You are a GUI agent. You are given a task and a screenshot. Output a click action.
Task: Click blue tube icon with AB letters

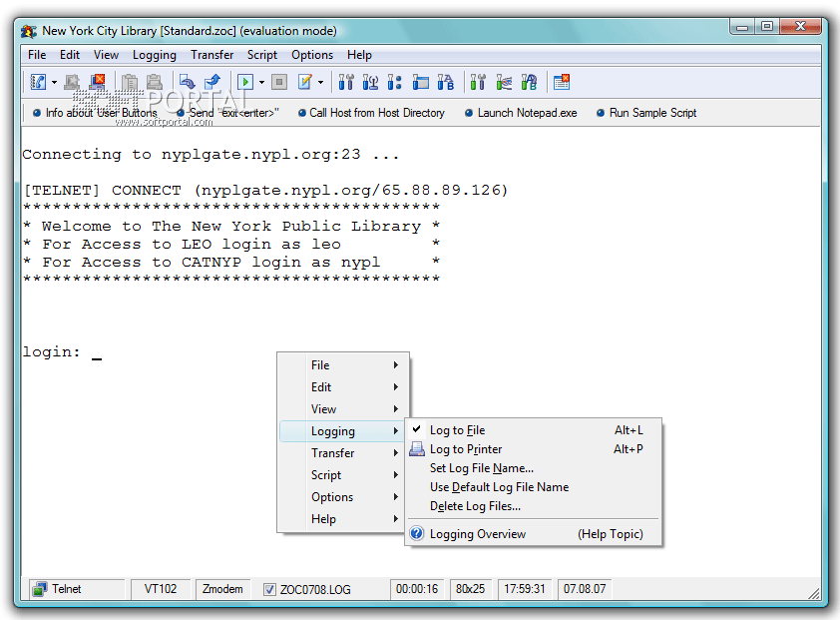[446, 82]
